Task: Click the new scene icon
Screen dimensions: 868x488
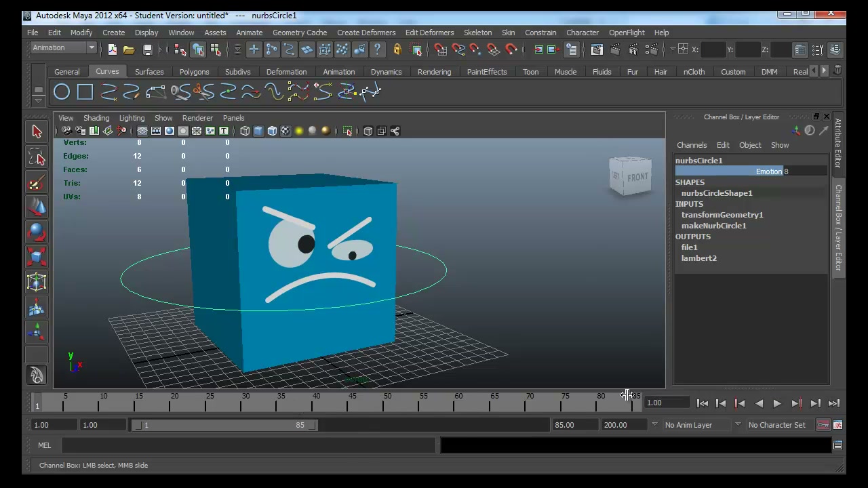Action: (x=112, y=49)
